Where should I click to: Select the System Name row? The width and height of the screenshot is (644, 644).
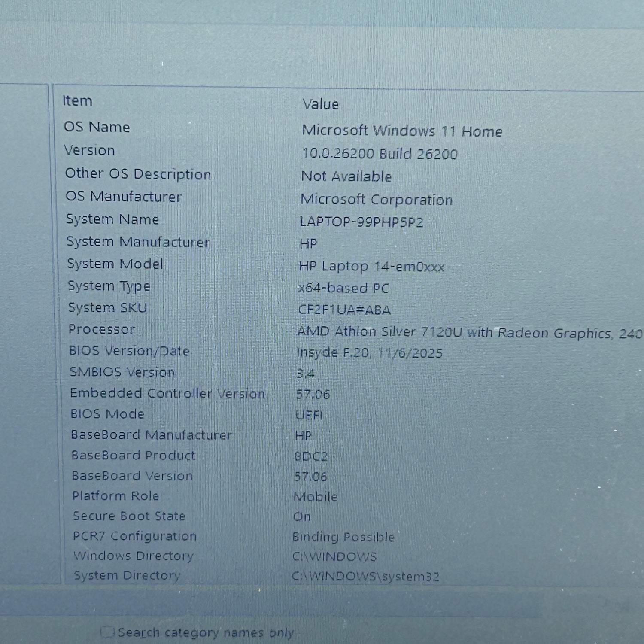point(112,219)
